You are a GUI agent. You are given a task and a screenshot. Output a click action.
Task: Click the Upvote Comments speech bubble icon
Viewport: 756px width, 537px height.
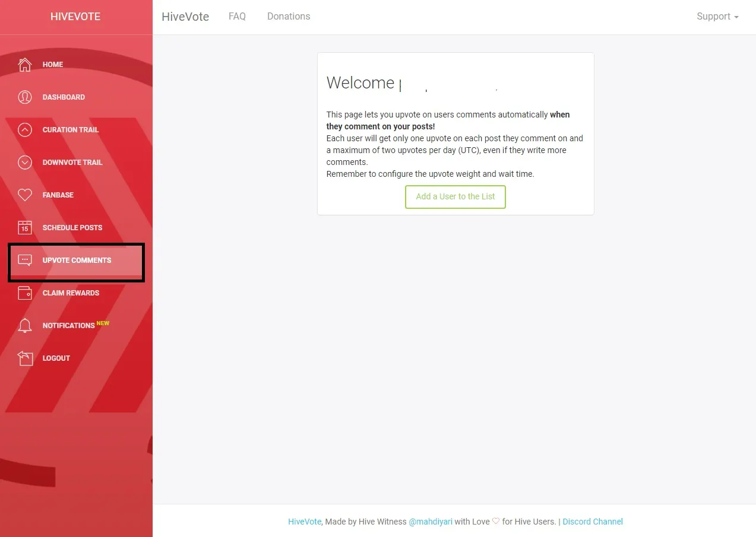click(x=25, y=260)
